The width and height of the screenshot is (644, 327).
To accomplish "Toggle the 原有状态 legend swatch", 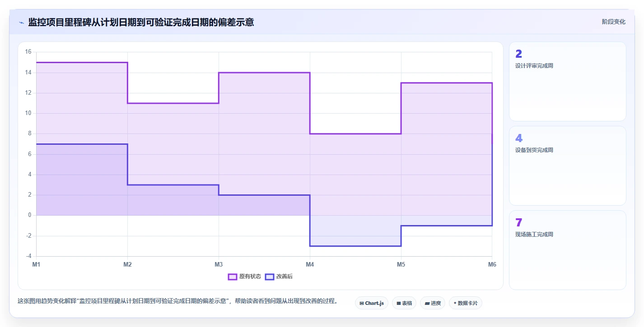I will [x=233, y=276].
